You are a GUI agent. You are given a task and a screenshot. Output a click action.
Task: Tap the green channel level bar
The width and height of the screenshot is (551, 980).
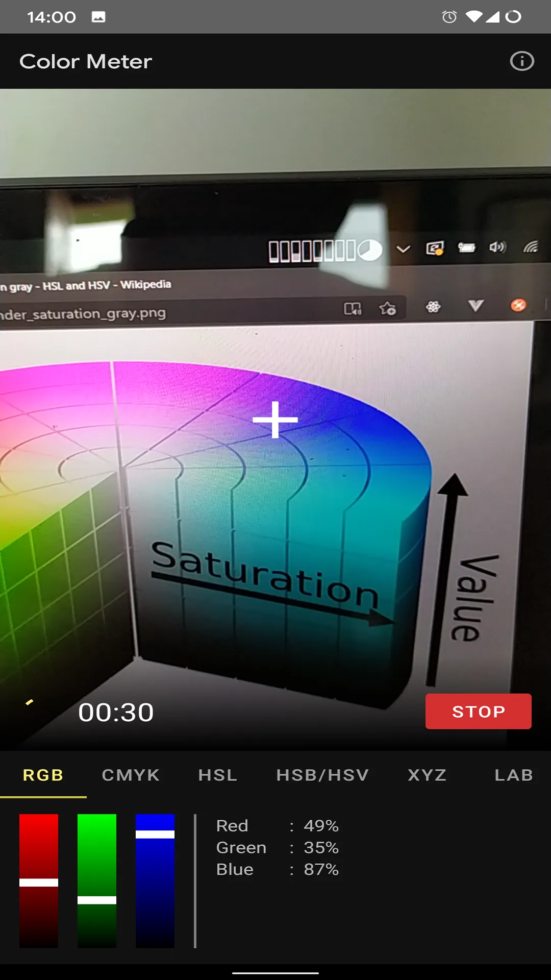pos(97,881)
